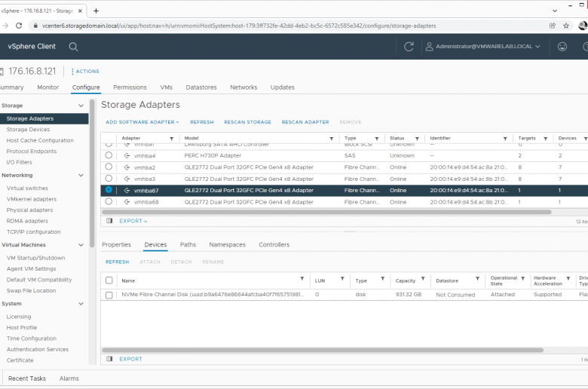Click the adapter table horizontal scrollbar

326,212
